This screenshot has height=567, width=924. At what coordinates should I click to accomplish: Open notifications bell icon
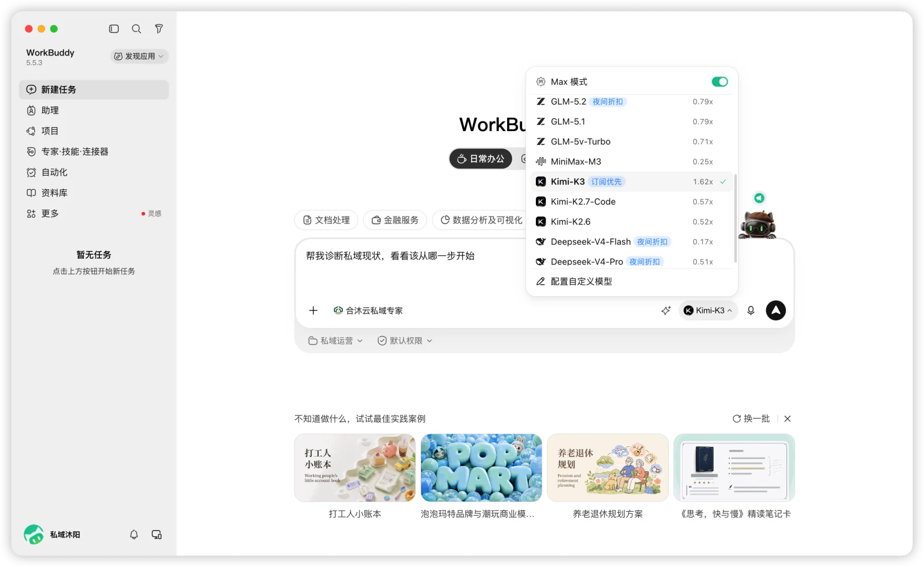pyautogui.click(x=134, y=535)
